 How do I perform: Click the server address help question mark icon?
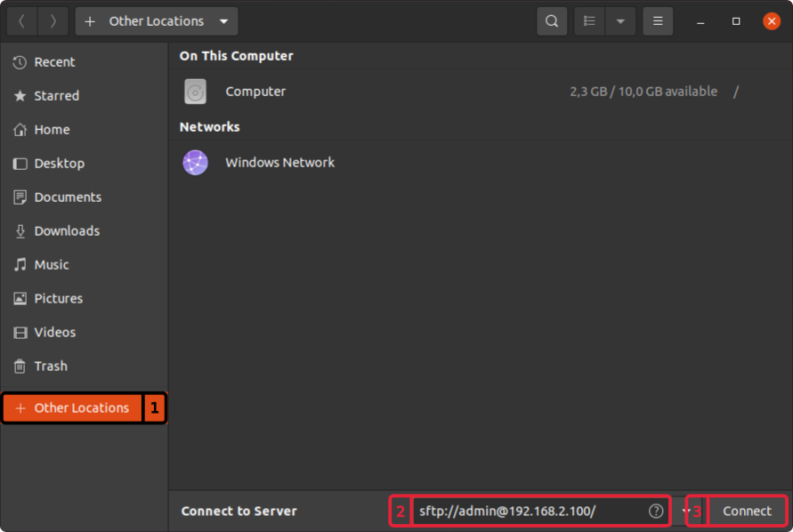(655, 512)
